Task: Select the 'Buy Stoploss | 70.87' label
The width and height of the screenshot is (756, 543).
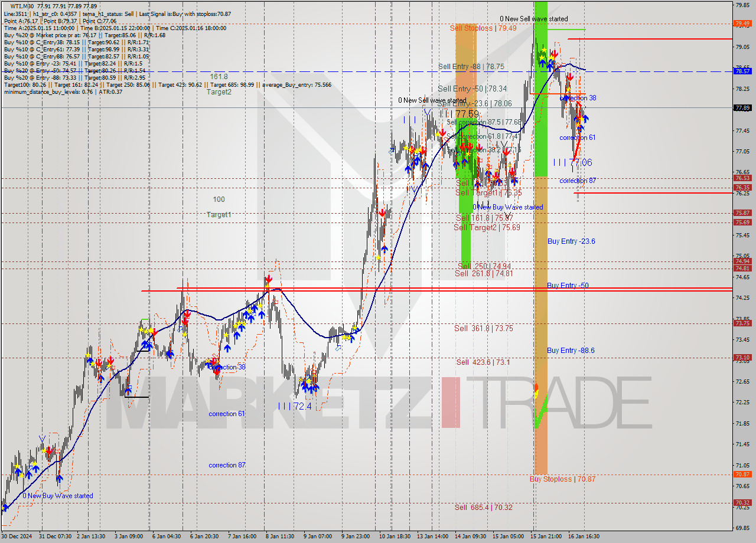Action: [562, 479]
